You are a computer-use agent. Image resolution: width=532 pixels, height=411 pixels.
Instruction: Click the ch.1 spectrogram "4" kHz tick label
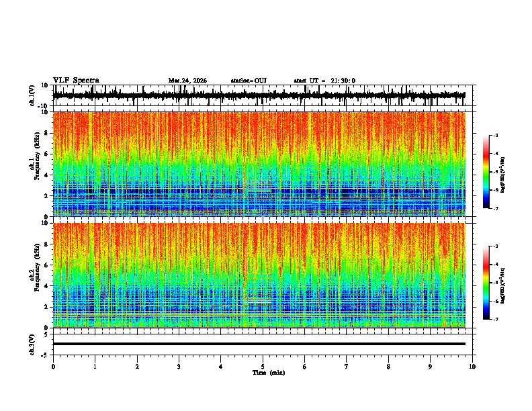coord(46,175)
